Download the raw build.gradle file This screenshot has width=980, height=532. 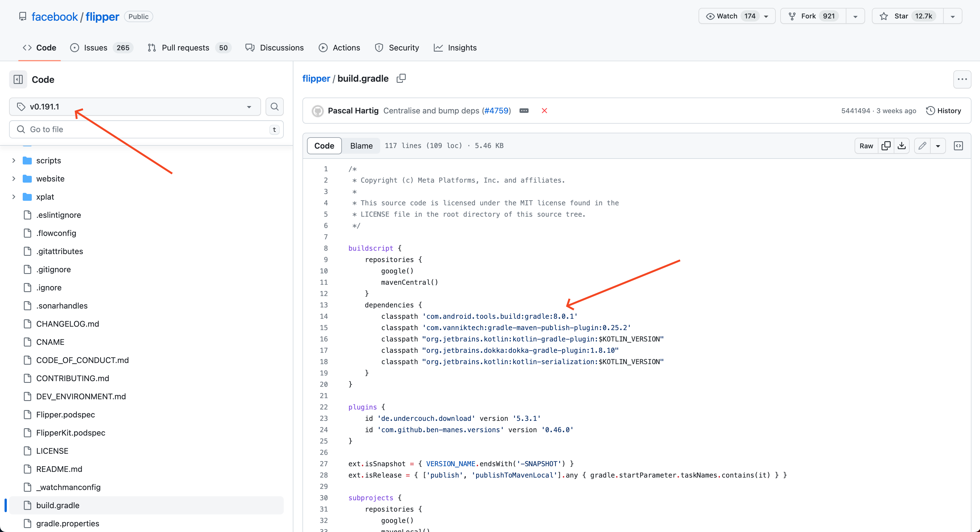(902, 146)
